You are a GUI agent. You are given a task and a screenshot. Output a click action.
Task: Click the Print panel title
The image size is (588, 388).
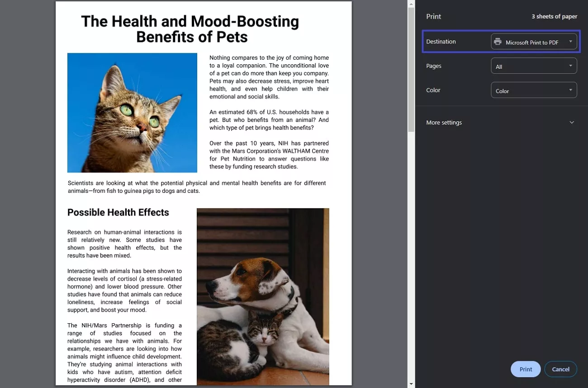click(433, 17)
